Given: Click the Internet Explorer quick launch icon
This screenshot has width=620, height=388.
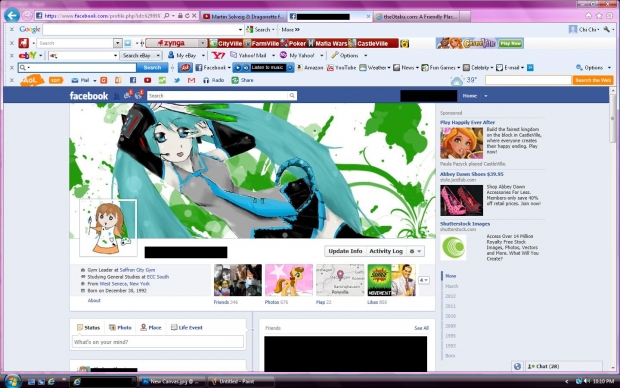Looking at the screenshot, I should [51, 382].
